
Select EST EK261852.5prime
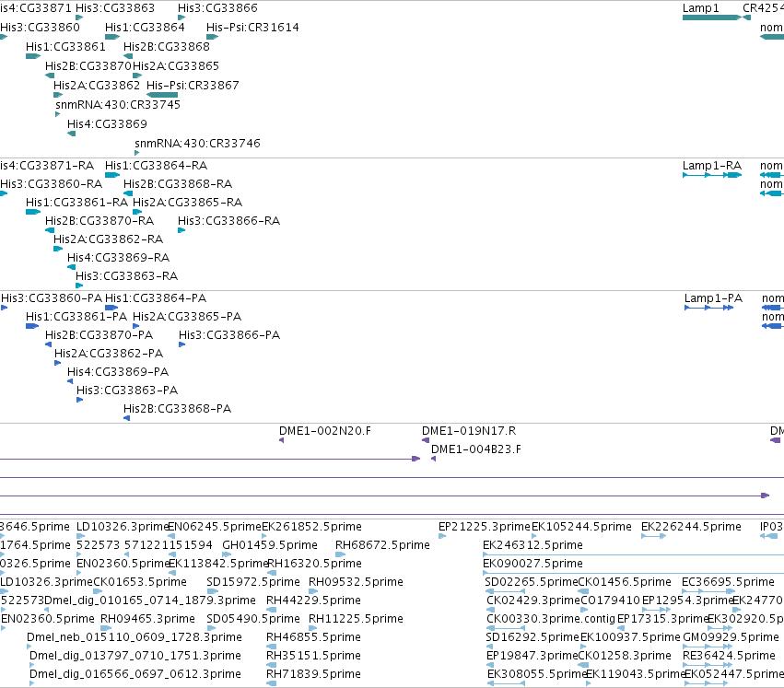[x=312, y=527]
